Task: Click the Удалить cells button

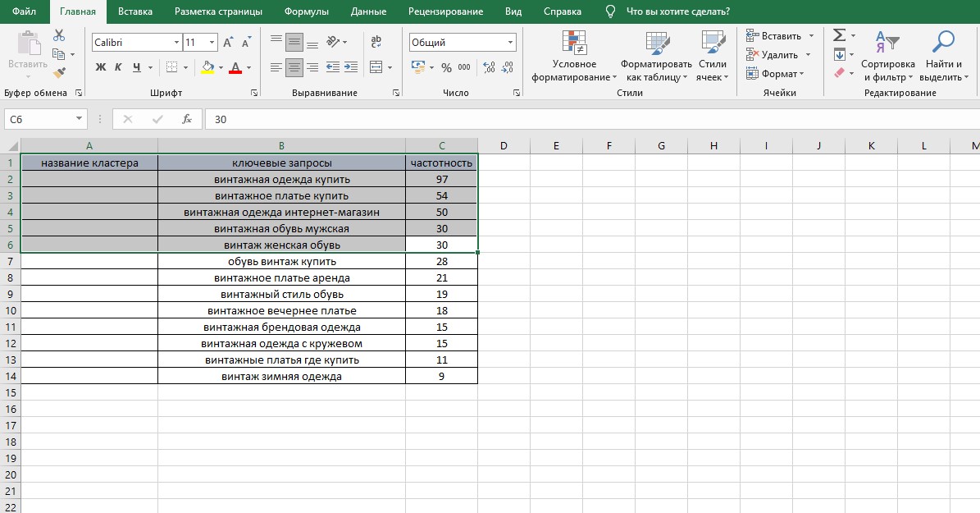Action: click(x=779, y=55)
